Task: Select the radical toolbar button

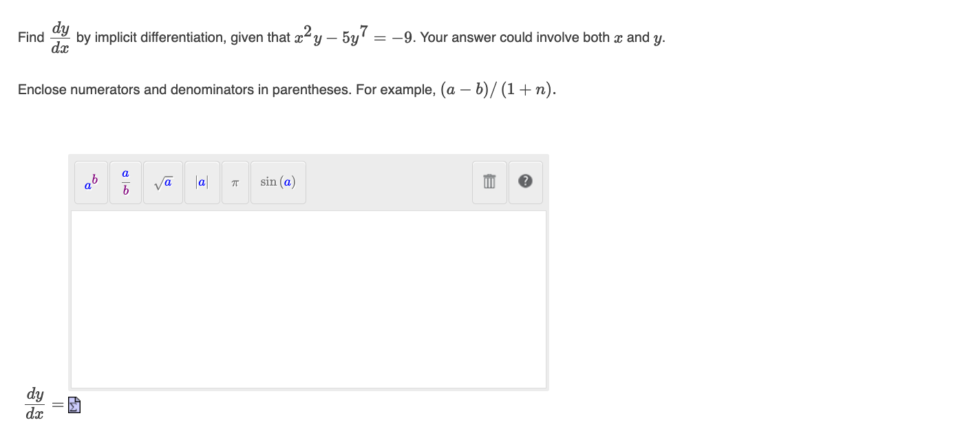Action: (x=162, y=181)
